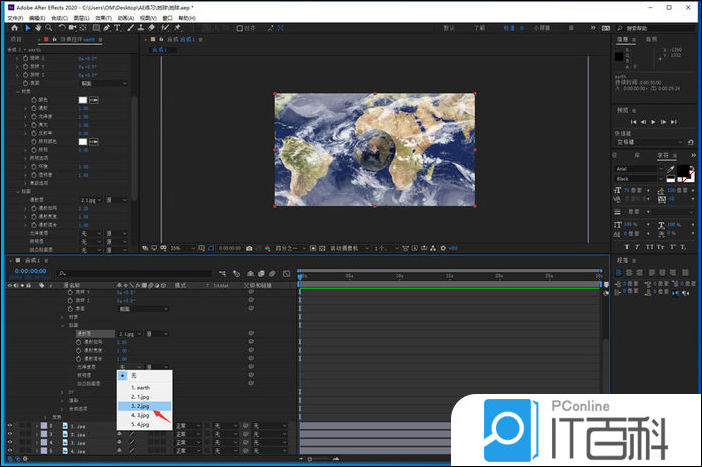The image size is (702, 467).
Task: Select the Hand tool
Action: coord(37,28)
